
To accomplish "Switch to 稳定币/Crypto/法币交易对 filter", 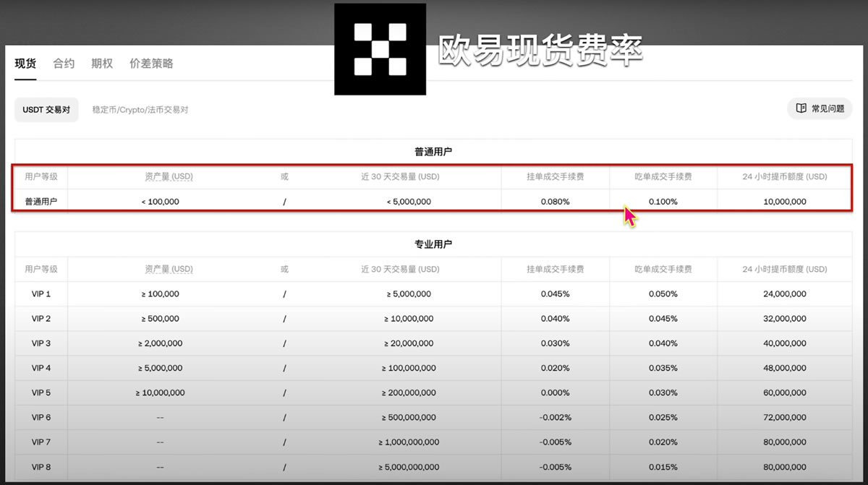I will [x=140, y=109].
